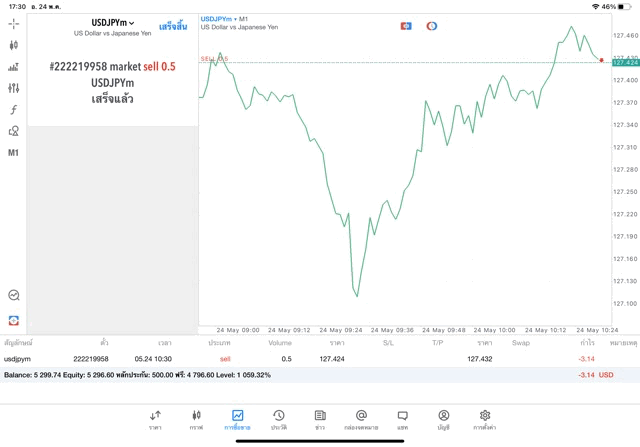The width and height of the screenshot is (640, 447).
Task: Open the indicators function icon
Action: 14,110
